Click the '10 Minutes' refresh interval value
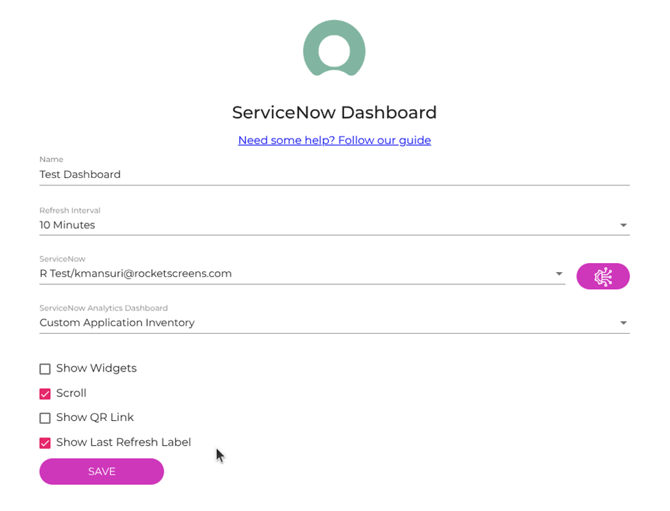 68,225
